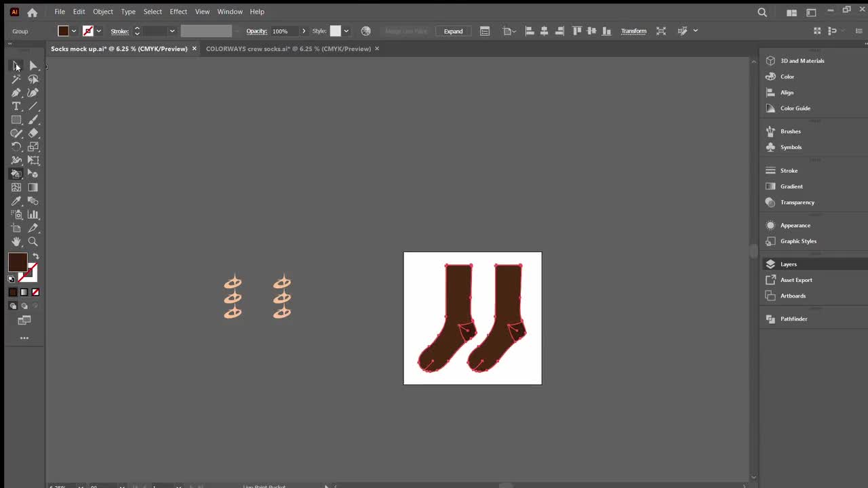Image resolution: width=868 pixels, height=488 pixels.
Task: Click the Opacity value field
Action: click(284, 31)
